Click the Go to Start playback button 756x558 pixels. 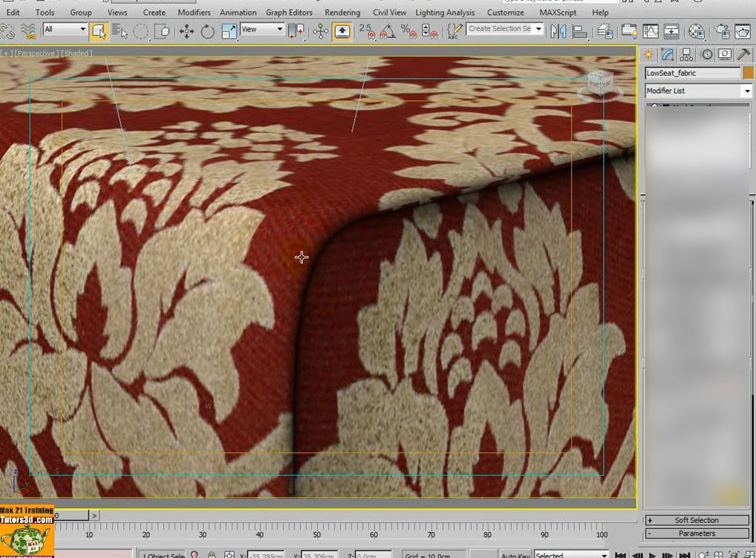pyautogui.click(x=620, y=555)
